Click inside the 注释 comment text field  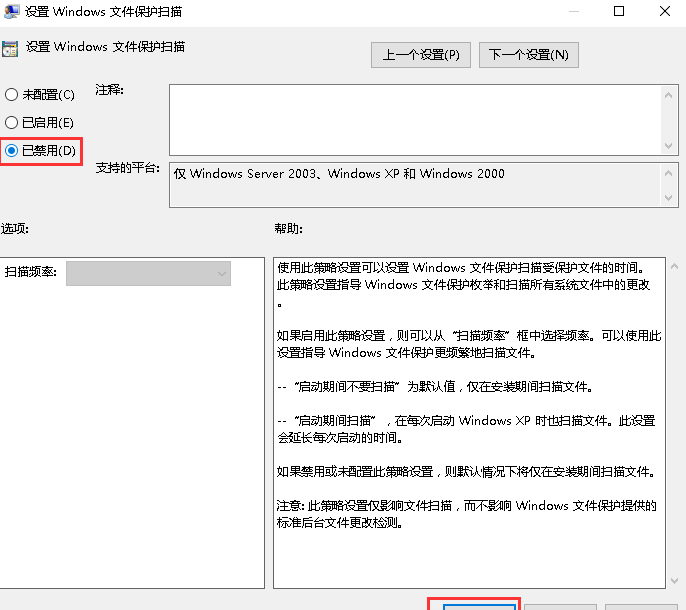pyautogui.click(x=415, y=118)
